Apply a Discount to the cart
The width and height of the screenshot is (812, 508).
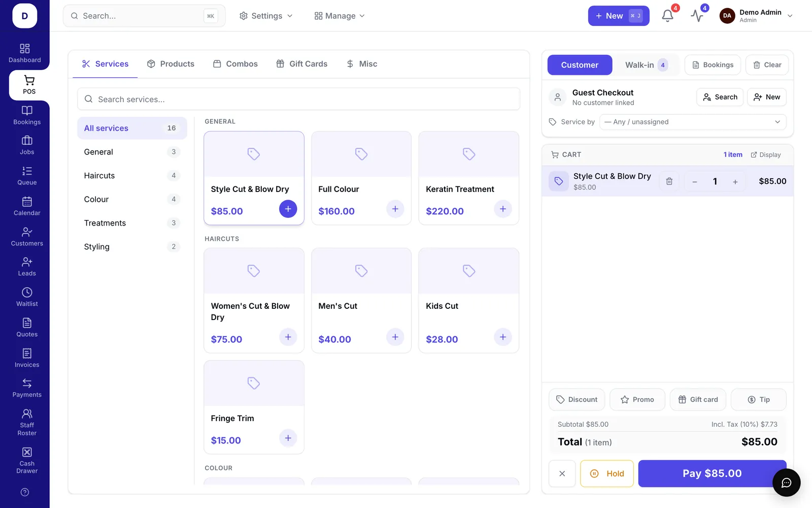pos(577,400)
